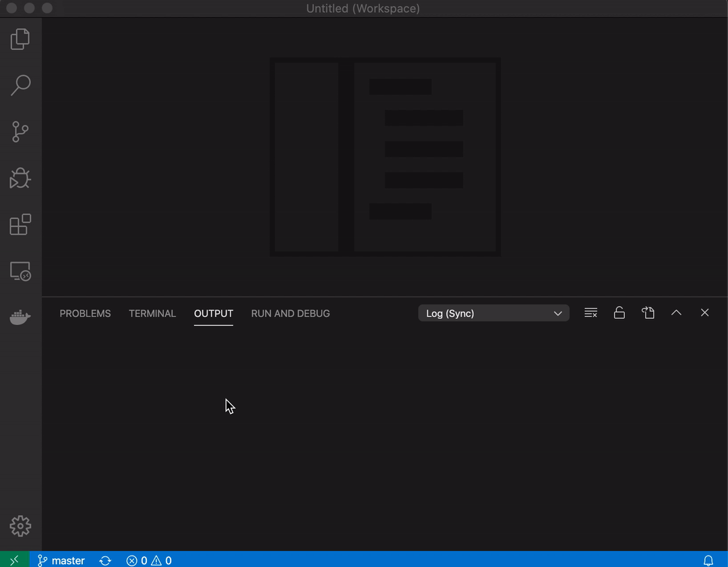Switch to the PROBLEMS tab
The height and width of the screenshot is (567, 728).
[x=85, y=314]
